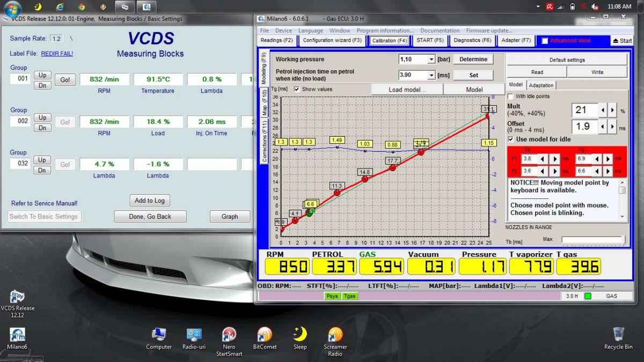Image resolution: width=644 pixels, height=362 pixels.
Task: Click the Up button for Group 032
Action: click(42, 160)
